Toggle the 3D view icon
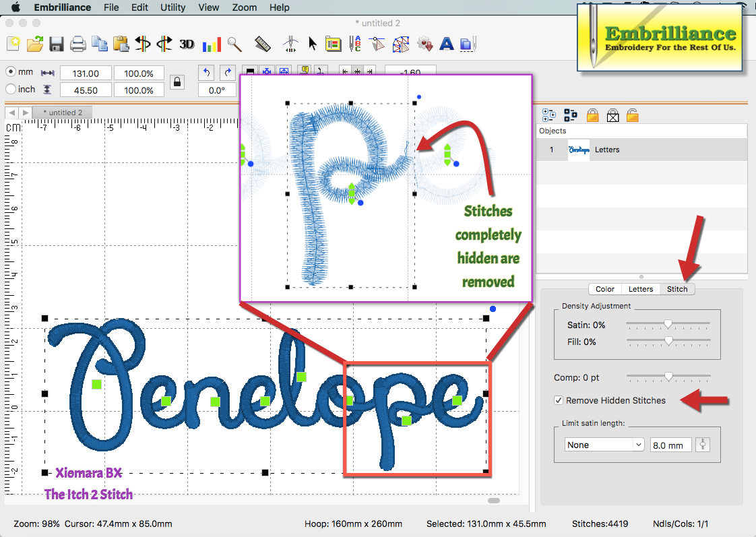 coord(187,44)
